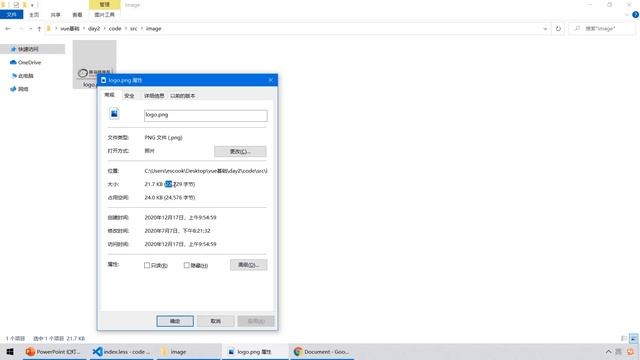Refresh the Explorer address bar
The image size is (640, 360).
click(x=558, y=29)
